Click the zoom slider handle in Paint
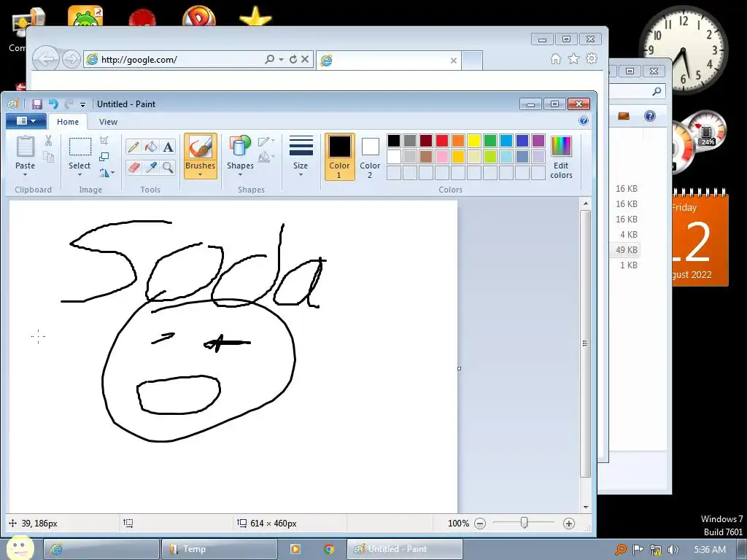This screenshot has width=747, height=560. coord(524,523)
